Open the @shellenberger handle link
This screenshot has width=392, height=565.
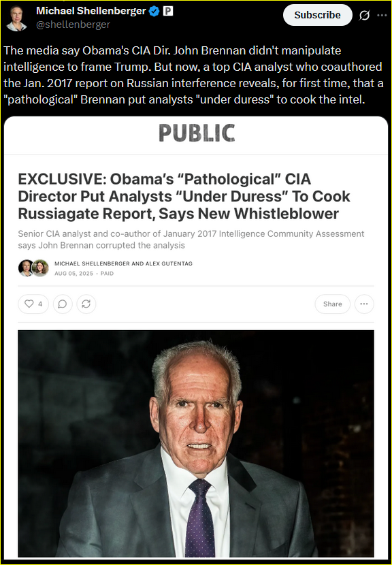tap(73, 25)
